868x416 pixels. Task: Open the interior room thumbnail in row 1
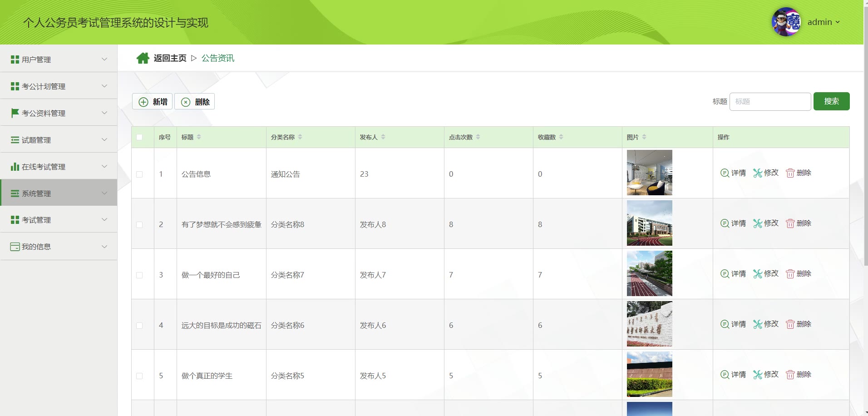pyautogui.click(x=649, y=173)
